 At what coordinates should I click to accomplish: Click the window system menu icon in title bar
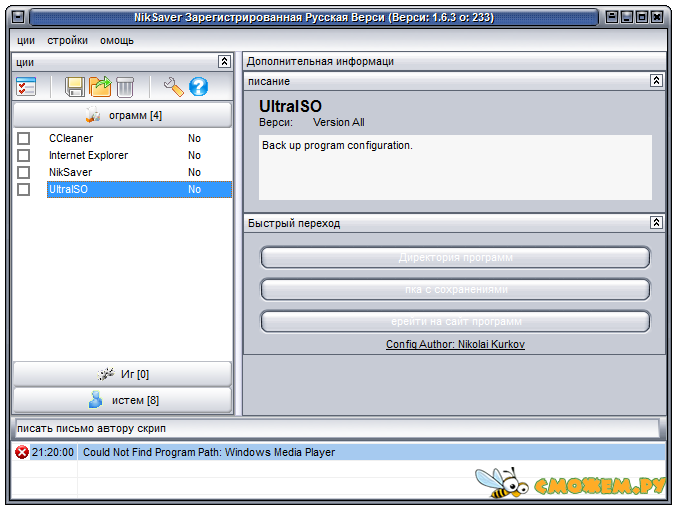pos(18,17)
